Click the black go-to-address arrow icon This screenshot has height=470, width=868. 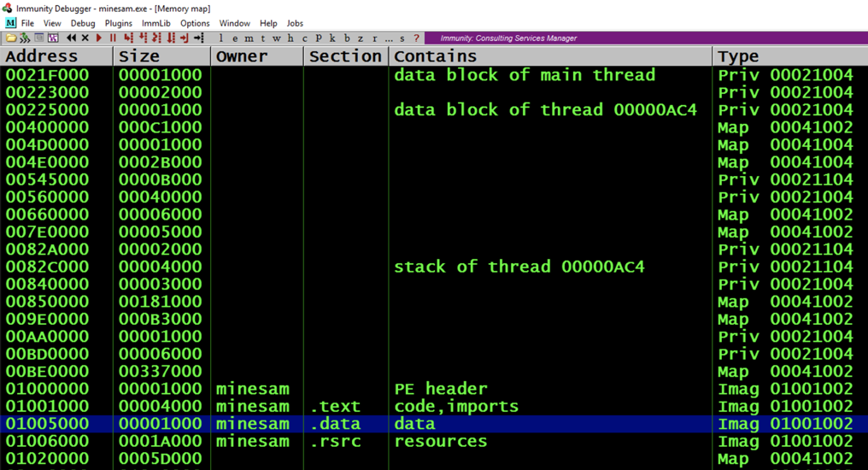click(x=199, y=38)
